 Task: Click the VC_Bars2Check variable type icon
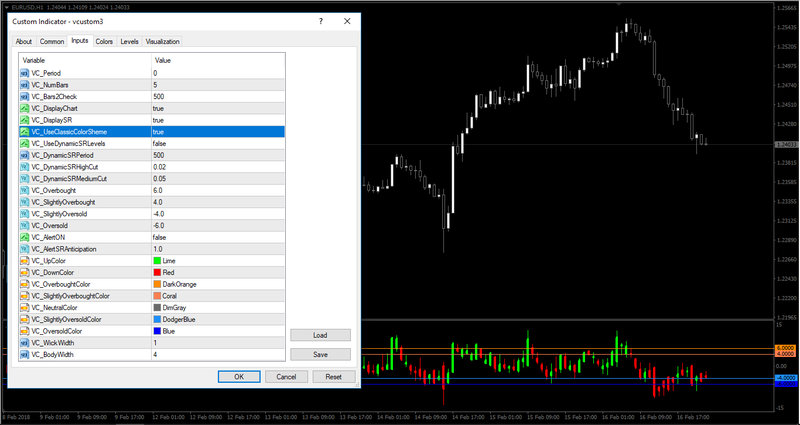24,96
